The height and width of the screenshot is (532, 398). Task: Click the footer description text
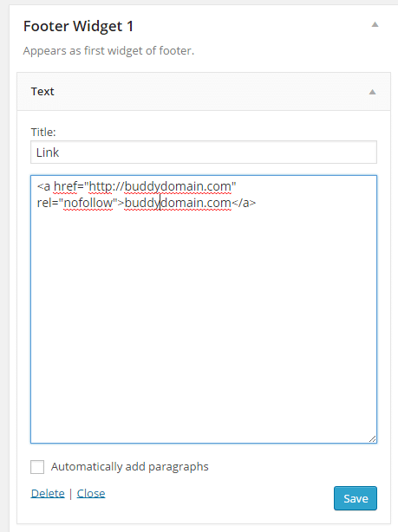(x=108, y=51)
